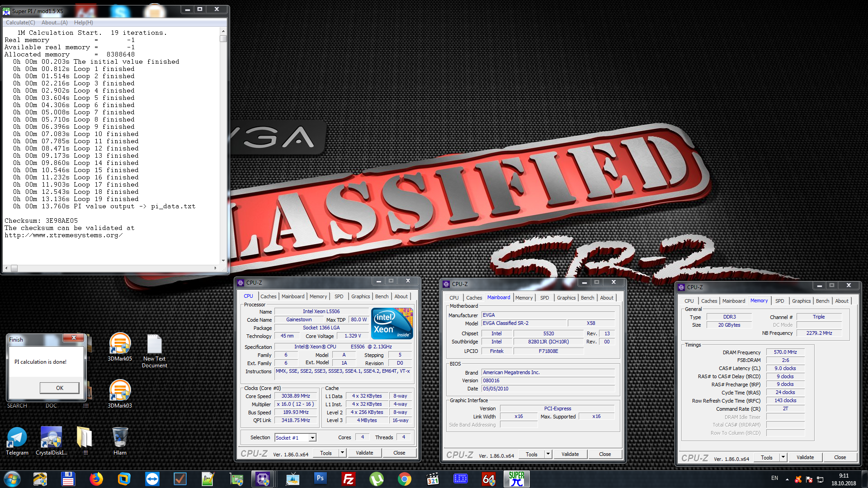Open Photoshop from the taskbar
This screenshot has height=488, width=868.
pos(320,479)
